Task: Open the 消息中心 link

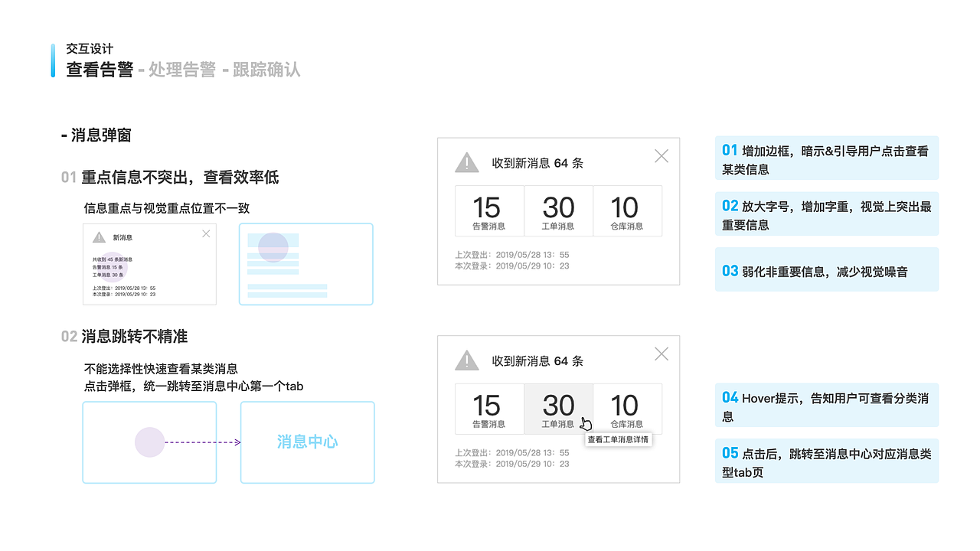Action: coord(306,442)
